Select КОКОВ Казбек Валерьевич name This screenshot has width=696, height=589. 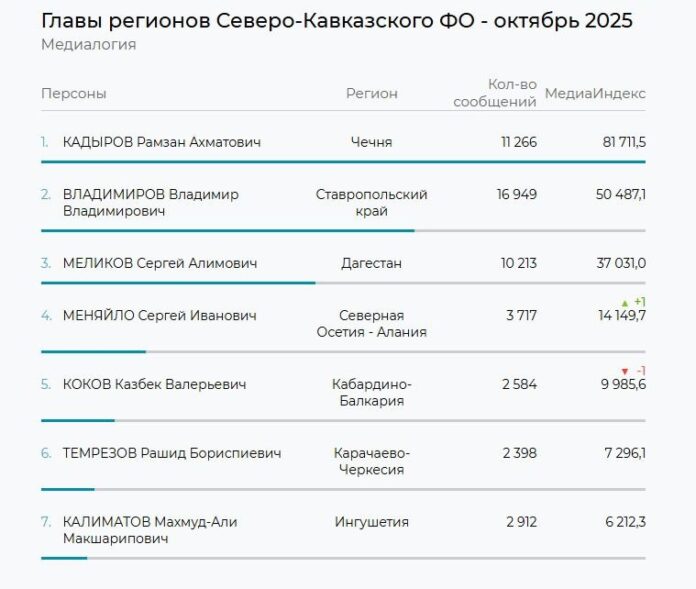click(154, 384)
